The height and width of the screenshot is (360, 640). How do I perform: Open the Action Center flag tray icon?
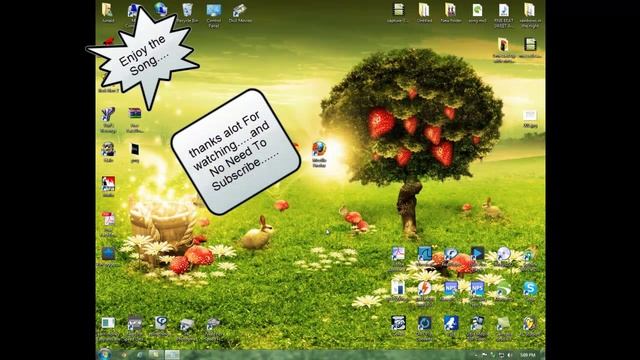[x=484, y=355]
